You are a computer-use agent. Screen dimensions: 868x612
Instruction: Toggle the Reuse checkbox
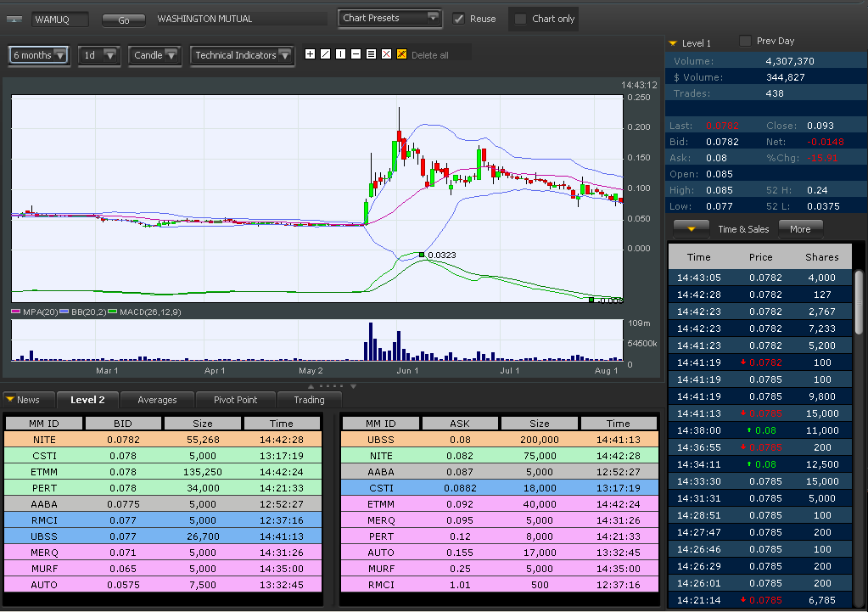coord(458,19)
